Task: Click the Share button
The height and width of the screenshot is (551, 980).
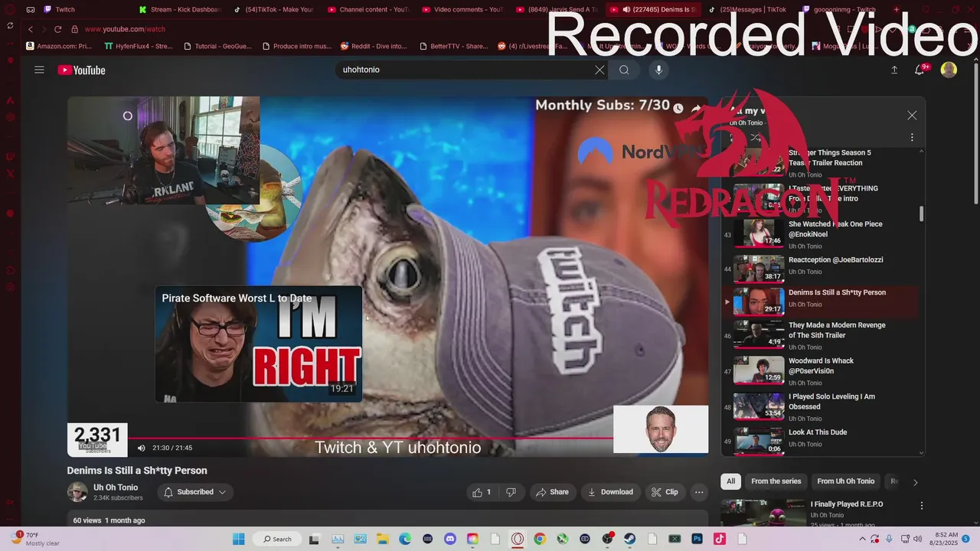Action: click(x=552, y=492)
